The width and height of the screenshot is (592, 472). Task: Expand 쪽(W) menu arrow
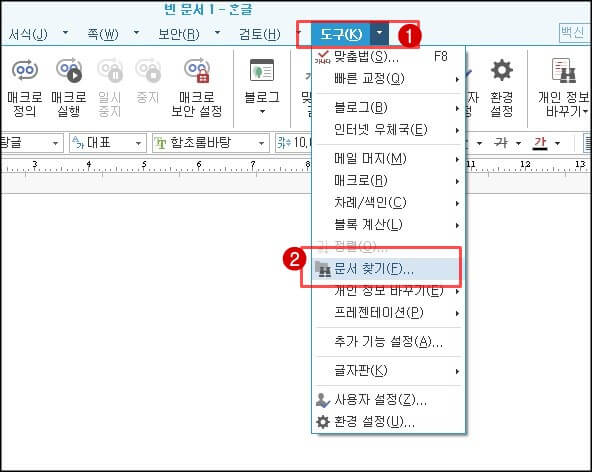[x=136, y=33]
